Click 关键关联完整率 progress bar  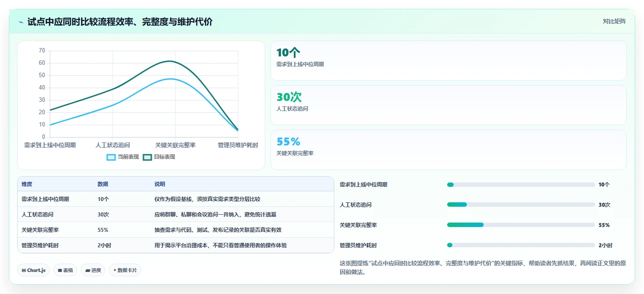pos(521,225)
